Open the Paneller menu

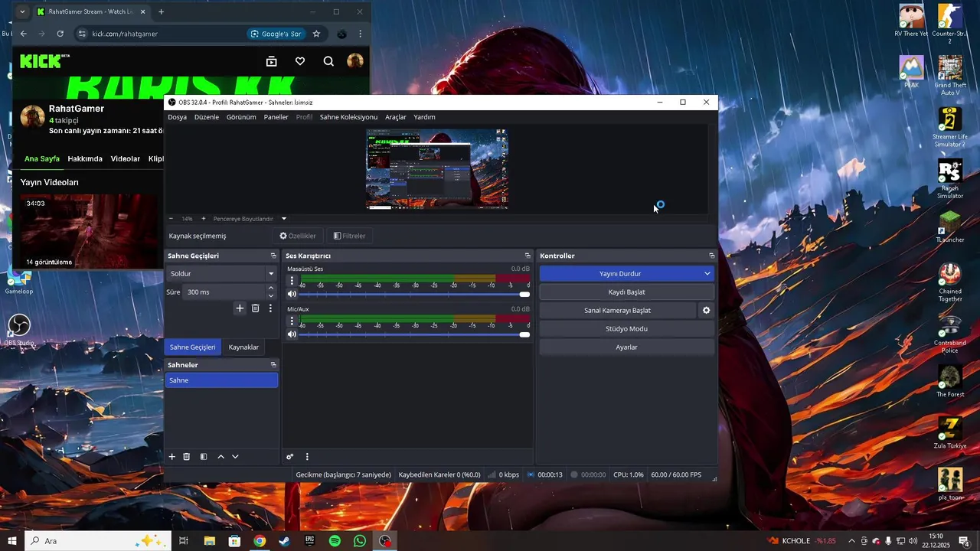pyautogui.click(x=276, y=117)
